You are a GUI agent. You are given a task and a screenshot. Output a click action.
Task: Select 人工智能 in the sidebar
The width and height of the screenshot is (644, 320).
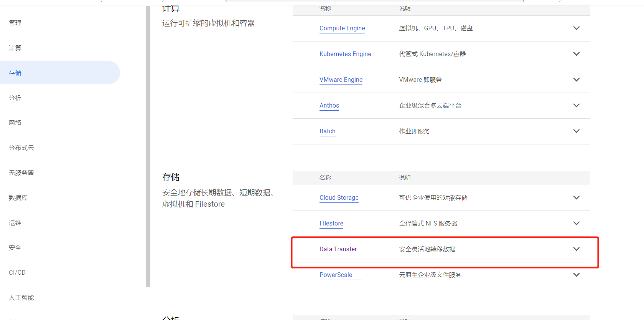21,297
